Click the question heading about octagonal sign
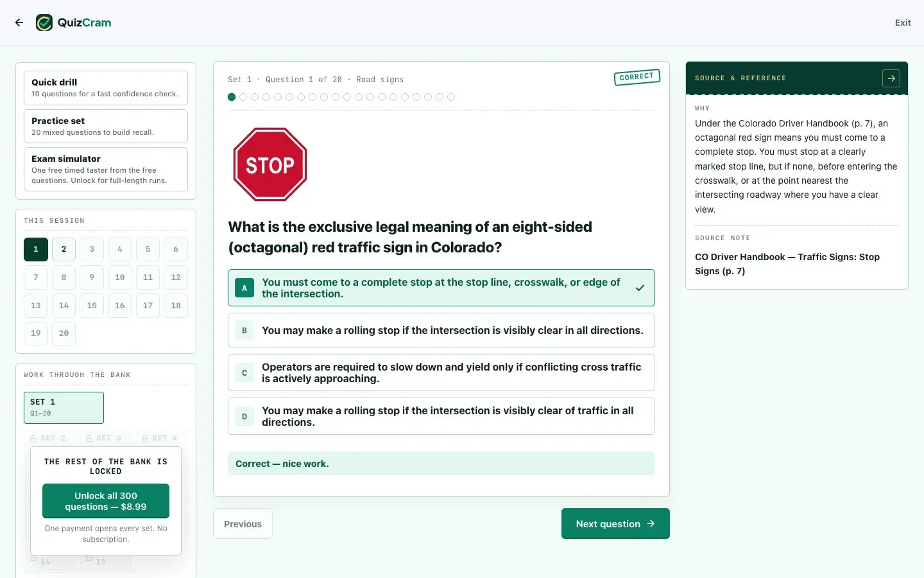The image size is (924, 578). pos(410,237)
